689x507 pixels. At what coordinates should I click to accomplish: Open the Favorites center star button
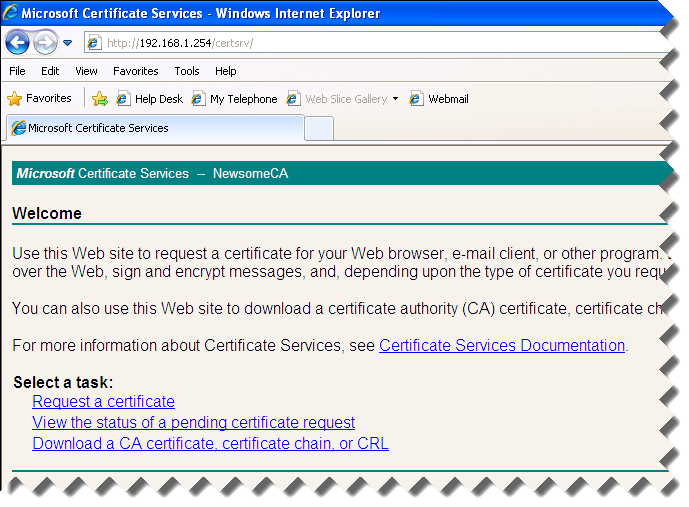(39, 98)
